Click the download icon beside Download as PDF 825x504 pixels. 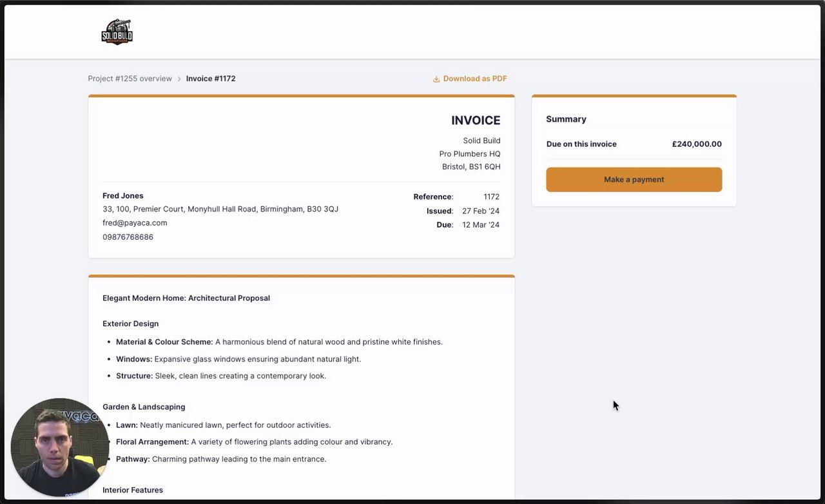pyautogui.click(x=436, y=79)
